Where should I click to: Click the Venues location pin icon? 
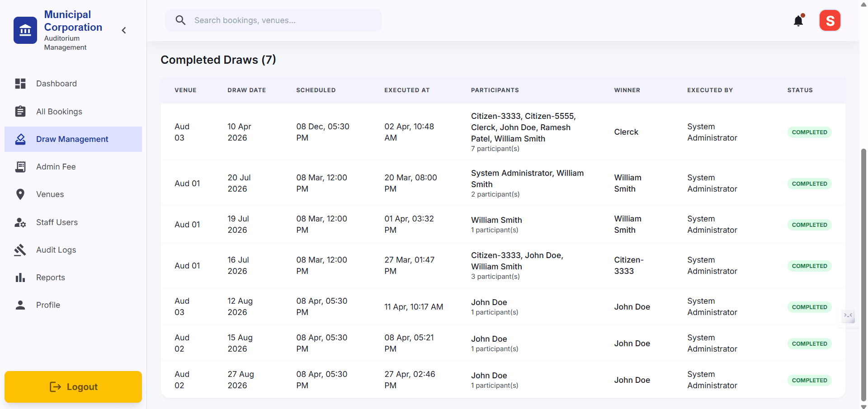pos(20,194)
